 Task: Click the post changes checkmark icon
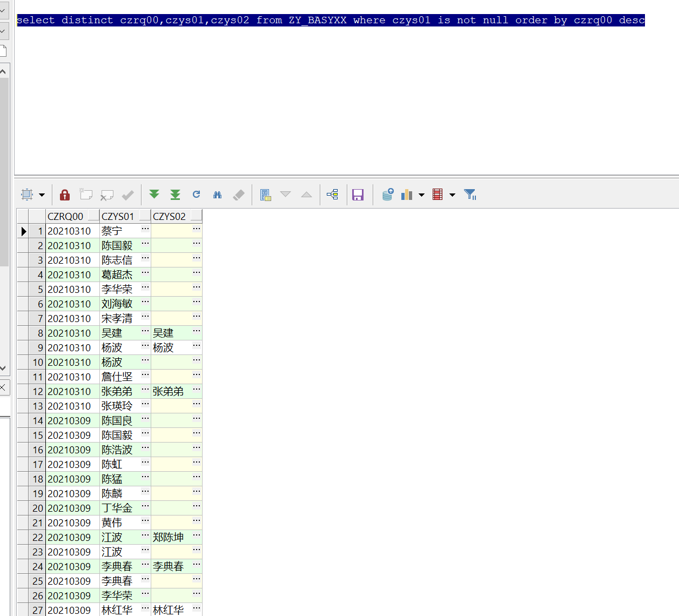[x=128, y=195]
